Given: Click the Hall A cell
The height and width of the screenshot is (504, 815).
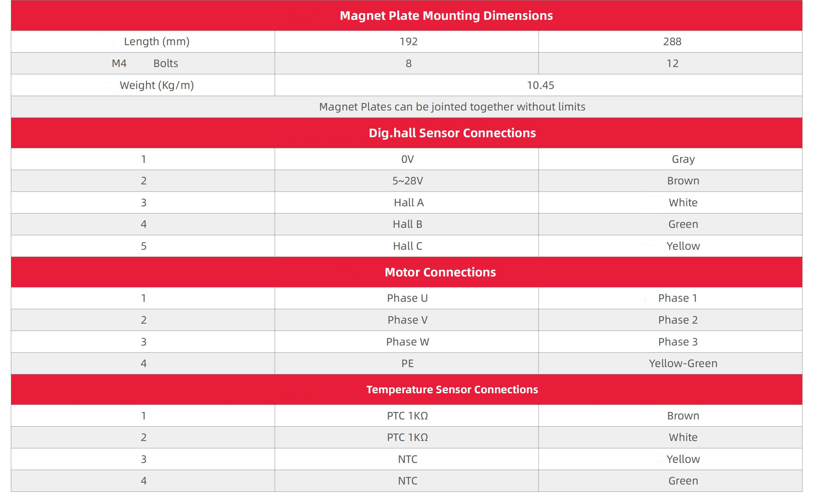Looking at the screenshot, I should (x=408, y=203).
